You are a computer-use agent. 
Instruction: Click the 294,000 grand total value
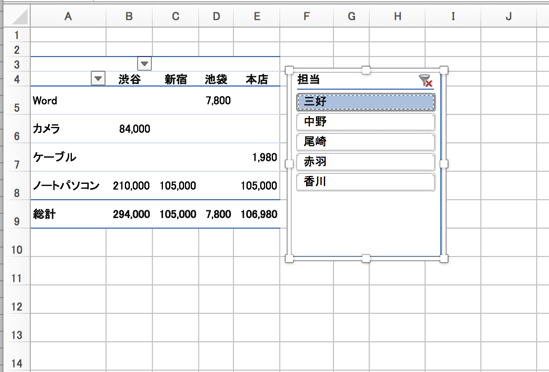click(131, 214)
